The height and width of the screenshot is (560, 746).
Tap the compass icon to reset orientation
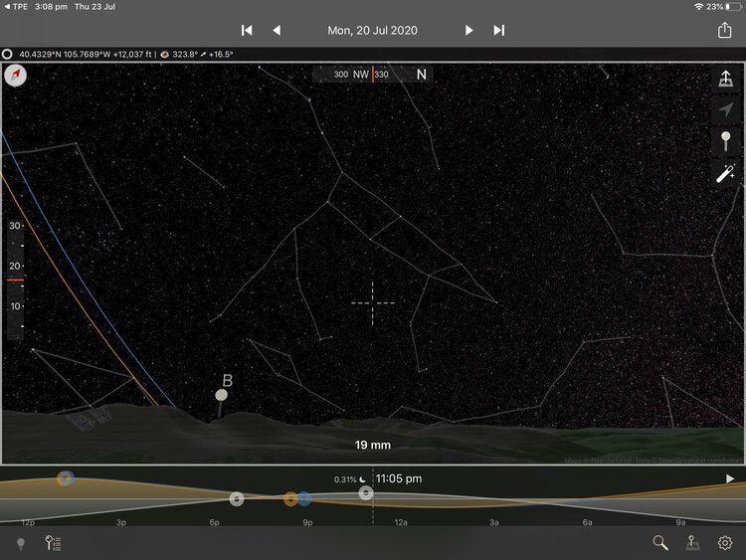pos(16,77)
